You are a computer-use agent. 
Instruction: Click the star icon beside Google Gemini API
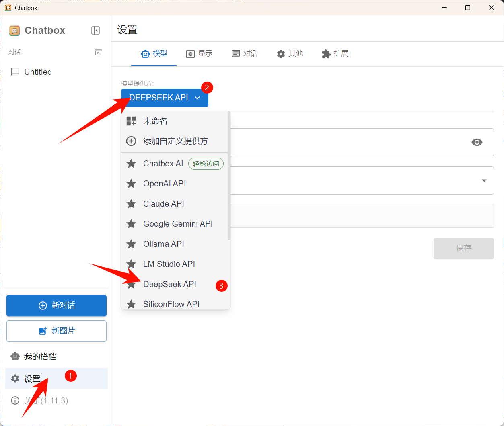pyautogui.click(x=131, y=224)
